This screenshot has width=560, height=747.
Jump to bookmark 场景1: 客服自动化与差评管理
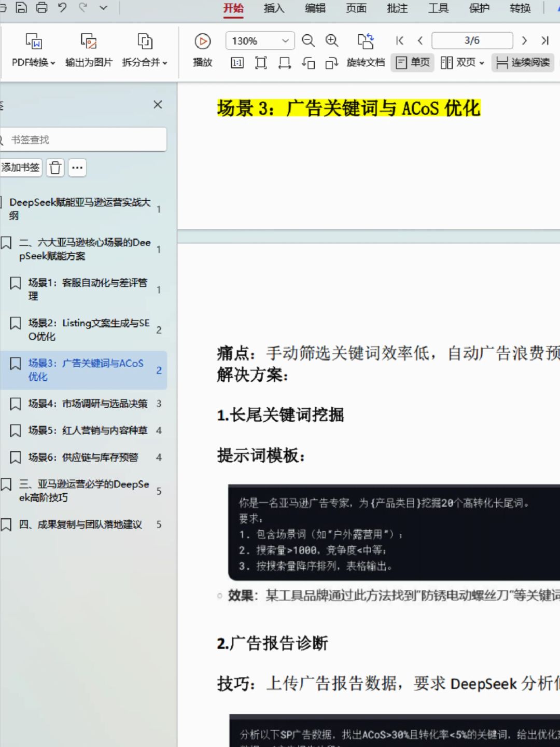83,289
